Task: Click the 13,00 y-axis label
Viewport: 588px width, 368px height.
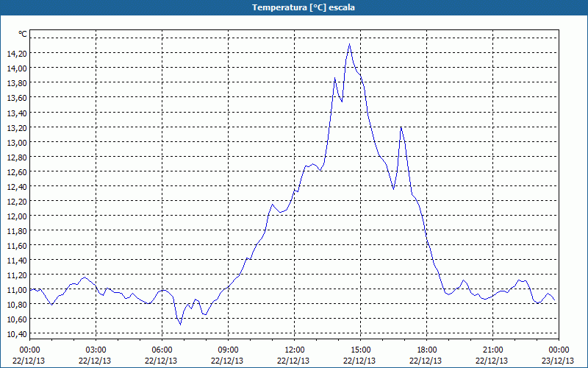Action: point(17,142)
